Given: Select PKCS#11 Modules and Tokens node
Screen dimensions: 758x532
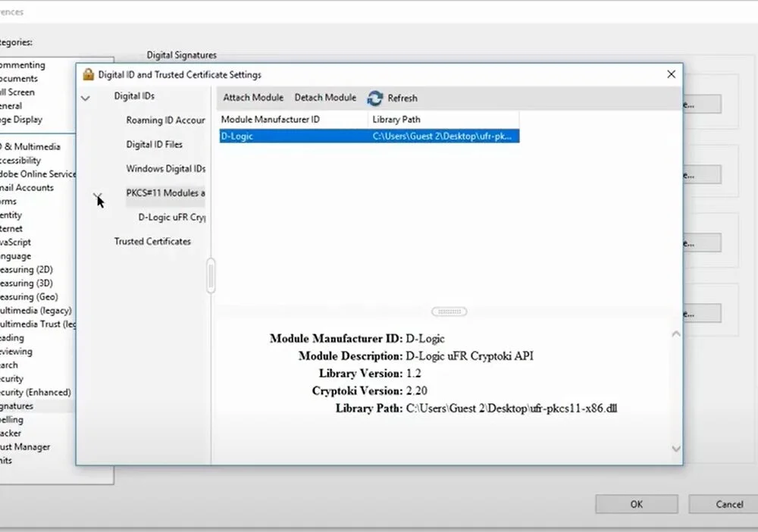Looking at the screenshot, I should 165,192.
